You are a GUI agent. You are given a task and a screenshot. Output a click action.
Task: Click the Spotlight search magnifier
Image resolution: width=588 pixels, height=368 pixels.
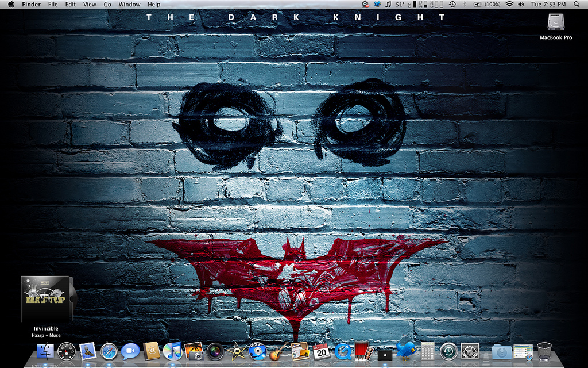click(577, 5)
